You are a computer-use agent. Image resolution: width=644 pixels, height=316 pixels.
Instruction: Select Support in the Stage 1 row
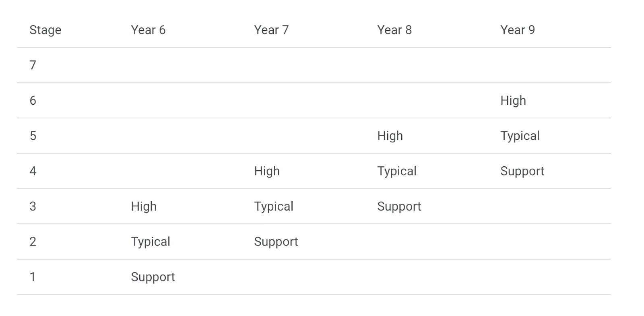coord(153,277)
